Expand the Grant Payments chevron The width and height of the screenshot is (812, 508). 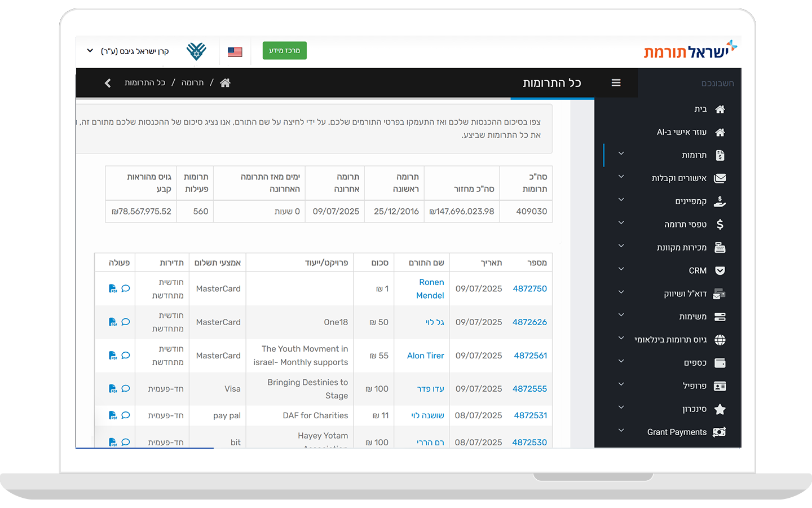[621, 431]
